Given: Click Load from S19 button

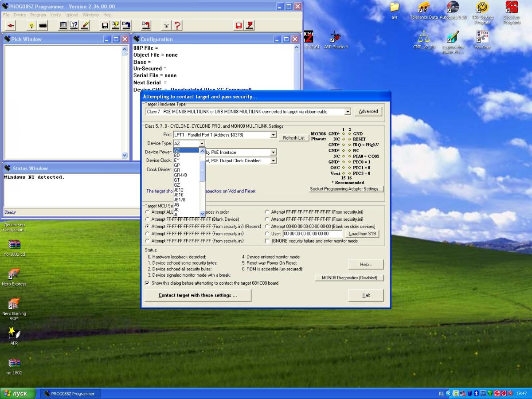Looking at the screenshot, I should pyautogui.click(x=362, y=234).
